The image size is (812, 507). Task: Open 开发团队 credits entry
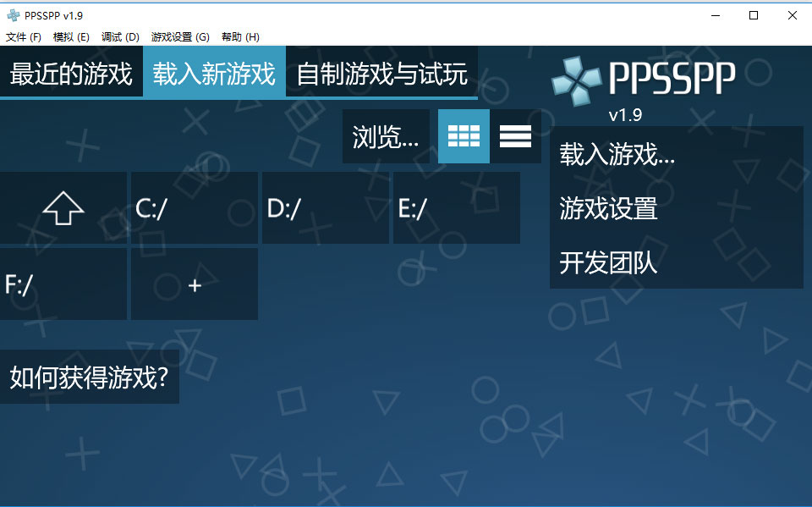677,262
